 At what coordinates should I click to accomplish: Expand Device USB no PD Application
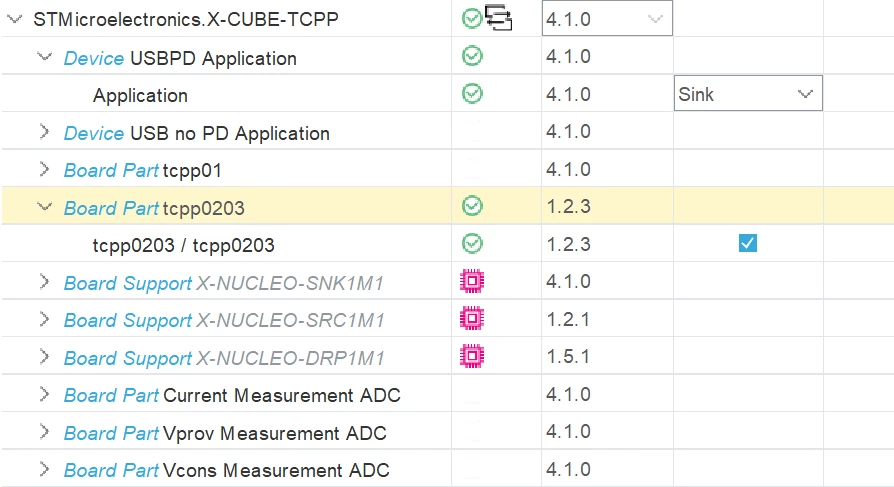pos(44,132)
